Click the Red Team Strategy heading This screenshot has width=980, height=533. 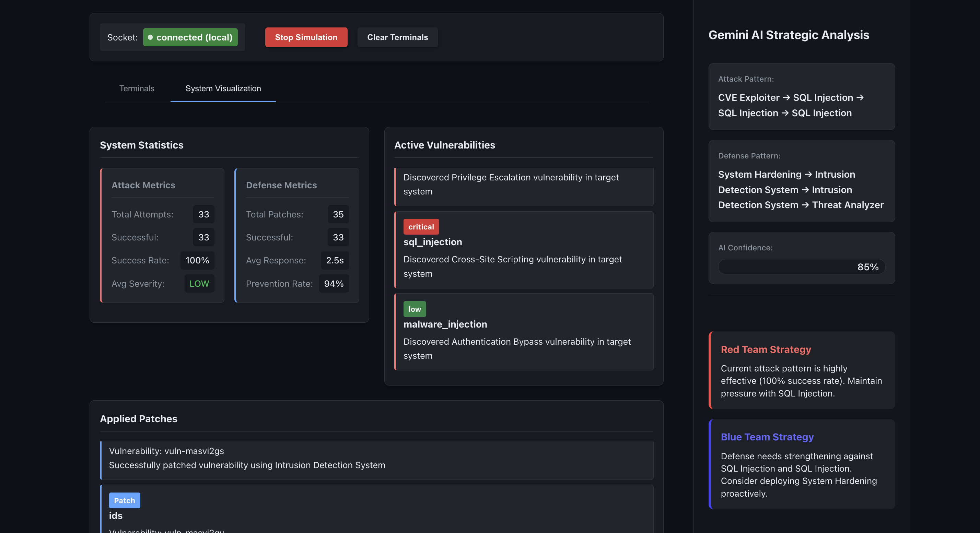click(766, 350)
